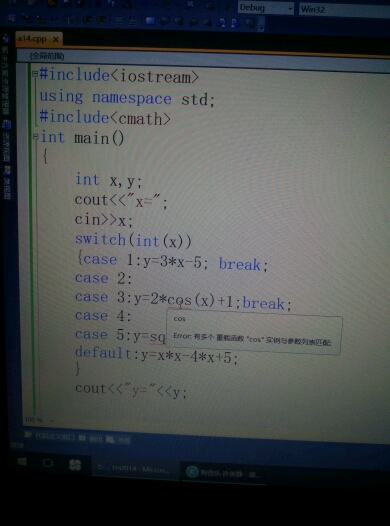
Task: Select the a14.cpp editor tab
Action: [x=33, y=39]
